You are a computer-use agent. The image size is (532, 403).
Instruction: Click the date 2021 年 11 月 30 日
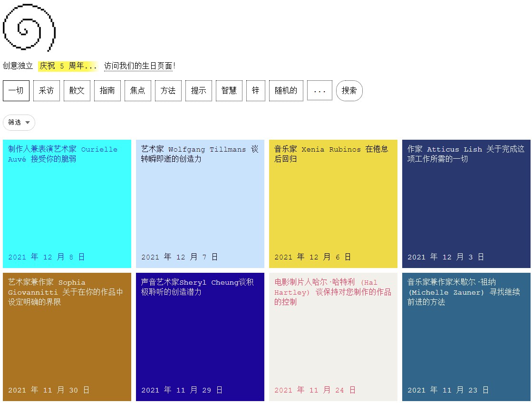click(49, 390)
